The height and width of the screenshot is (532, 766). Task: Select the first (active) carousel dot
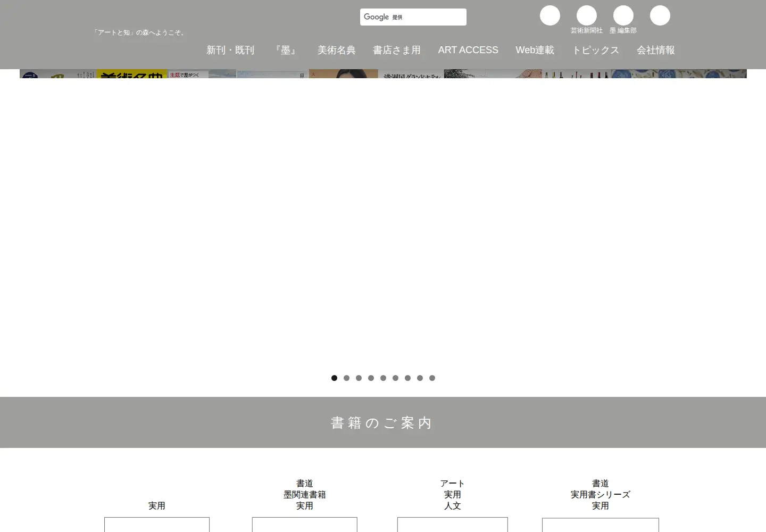click(334, 378)
